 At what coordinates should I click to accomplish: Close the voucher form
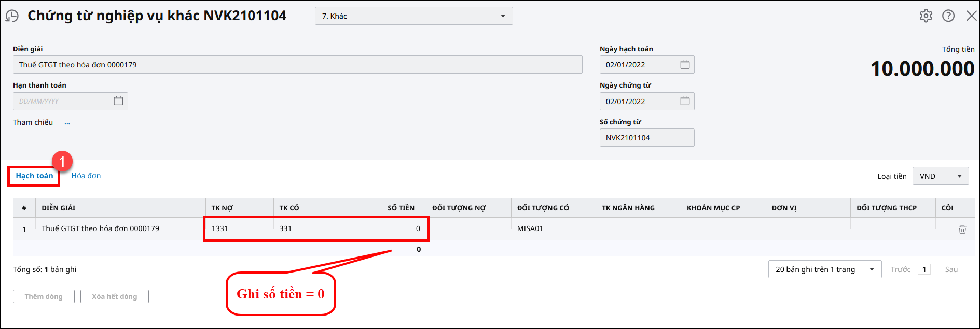[971, 16]
